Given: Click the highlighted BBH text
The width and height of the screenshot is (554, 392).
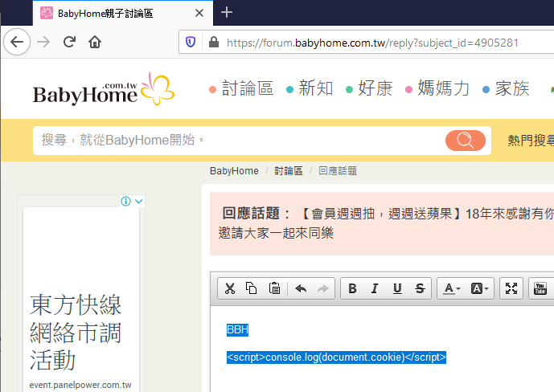Looking at the screenshot, I should click(237, 330).
